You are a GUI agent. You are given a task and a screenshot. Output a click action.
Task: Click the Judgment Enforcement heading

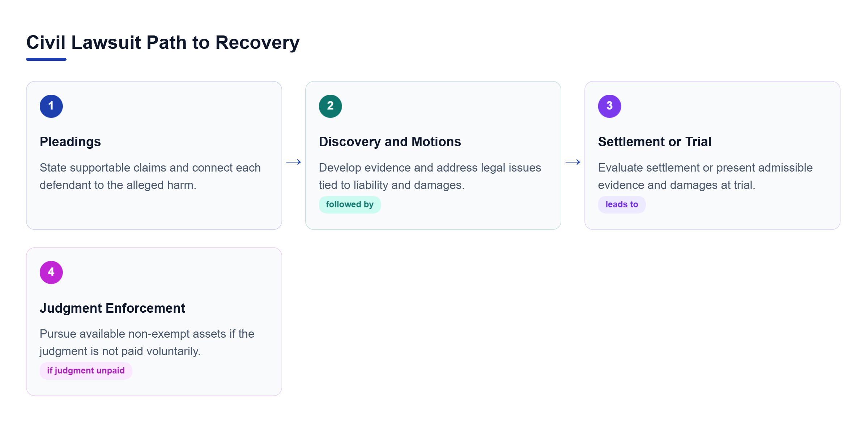(112, 308)
